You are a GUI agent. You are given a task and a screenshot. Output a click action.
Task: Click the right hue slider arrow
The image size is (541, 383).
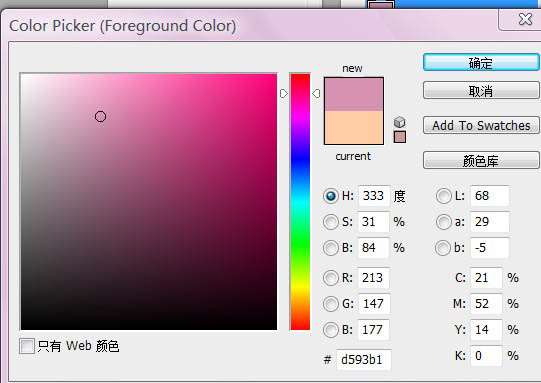coord(316,94)
